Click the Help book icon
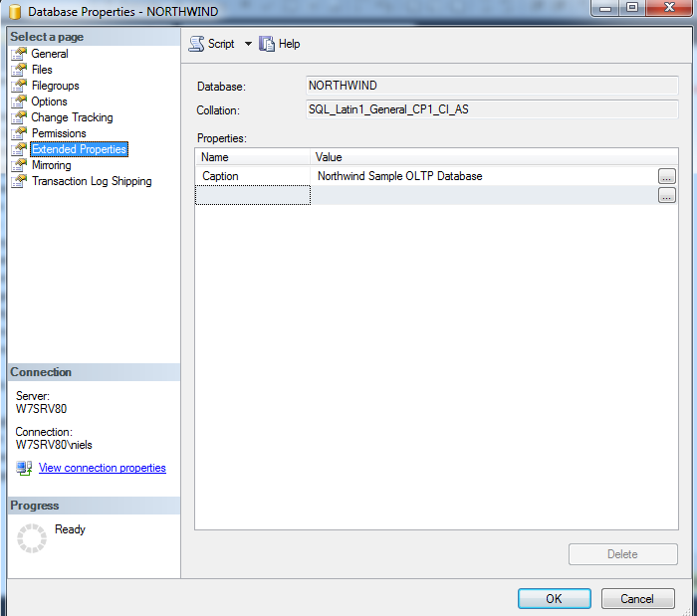Image resolution: width=697 pixels, height=616 pixels. pyautogui.click(x=267, y=44)
